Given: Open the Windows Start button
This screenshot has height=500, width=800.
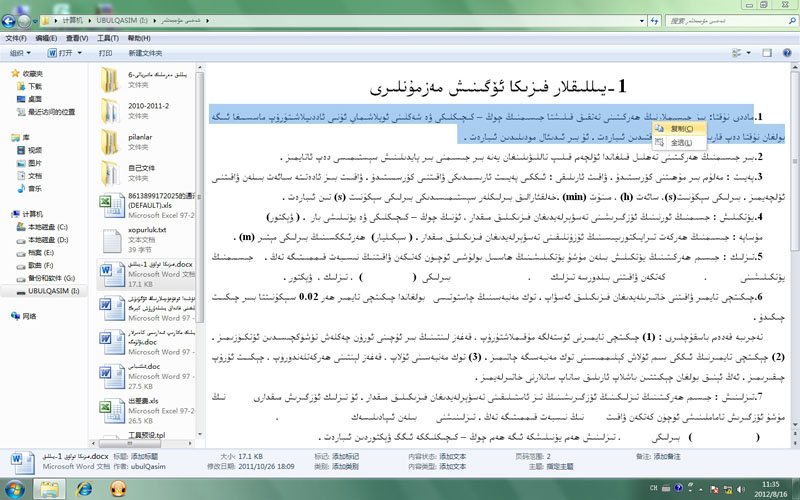Looking at the screenshot, I should coord(14,489).
